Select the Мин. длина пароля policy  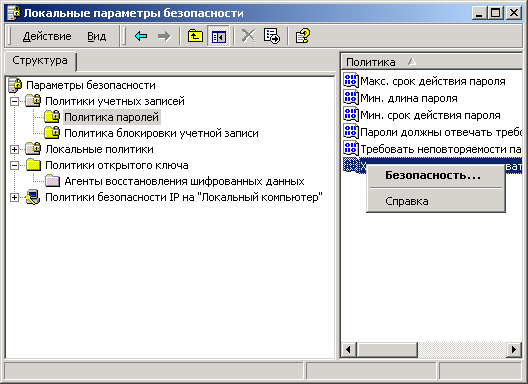coord(409,98)
